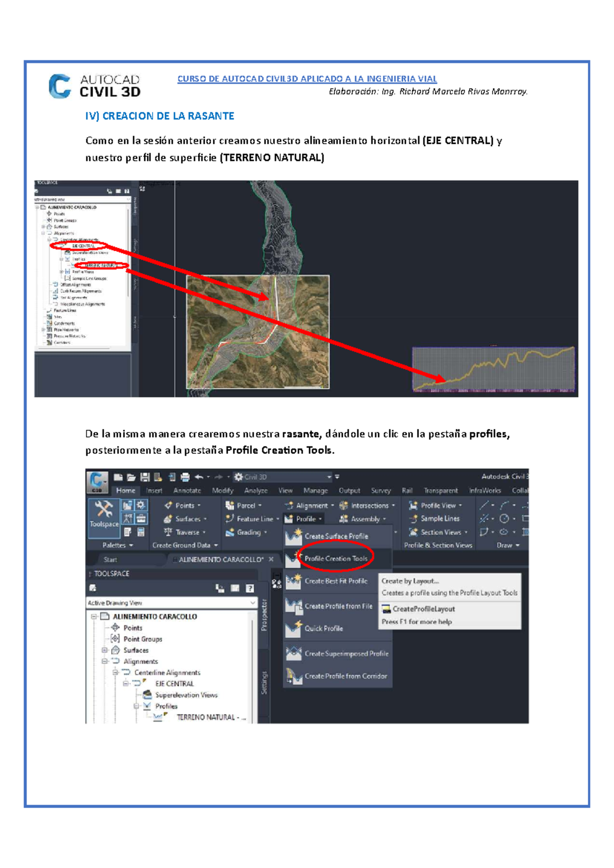The height and width of the screenshot is (868, 614).
Task: Switch to the Annotate ribbon tab
Action: coord(187,490)
